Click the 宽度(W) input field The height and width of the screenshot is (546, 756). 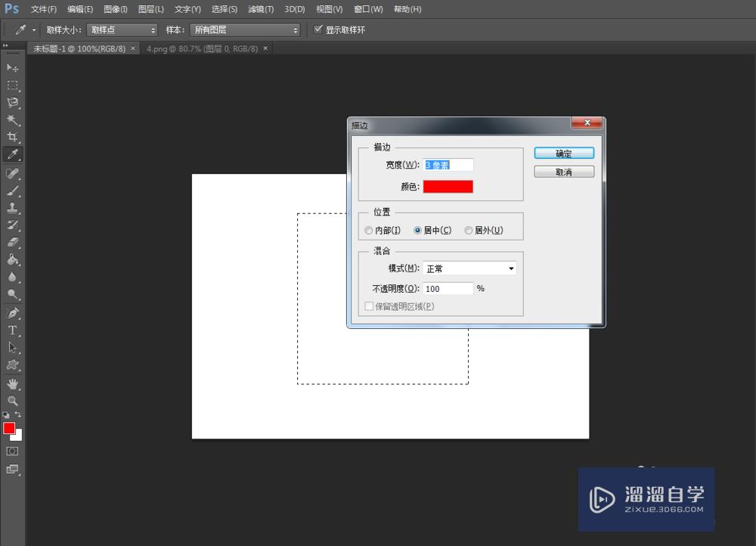click(448, 165)
